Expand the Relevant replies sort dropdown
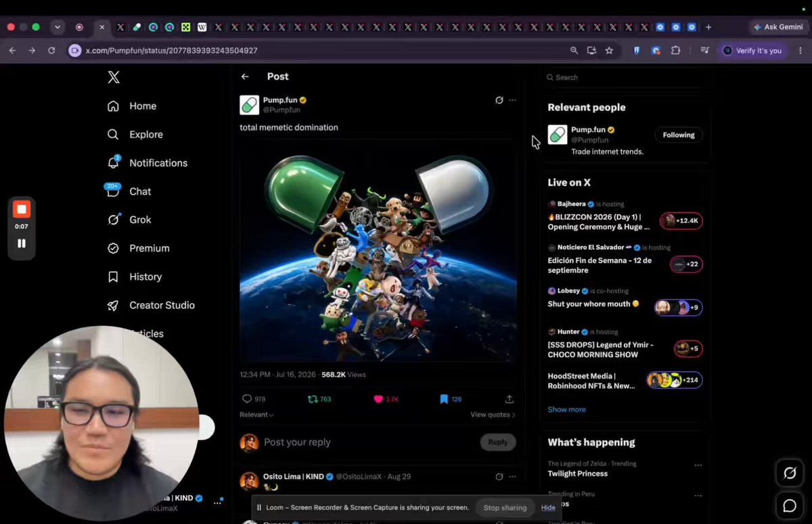This screenshot has height=524, width=812. (256, 414)
